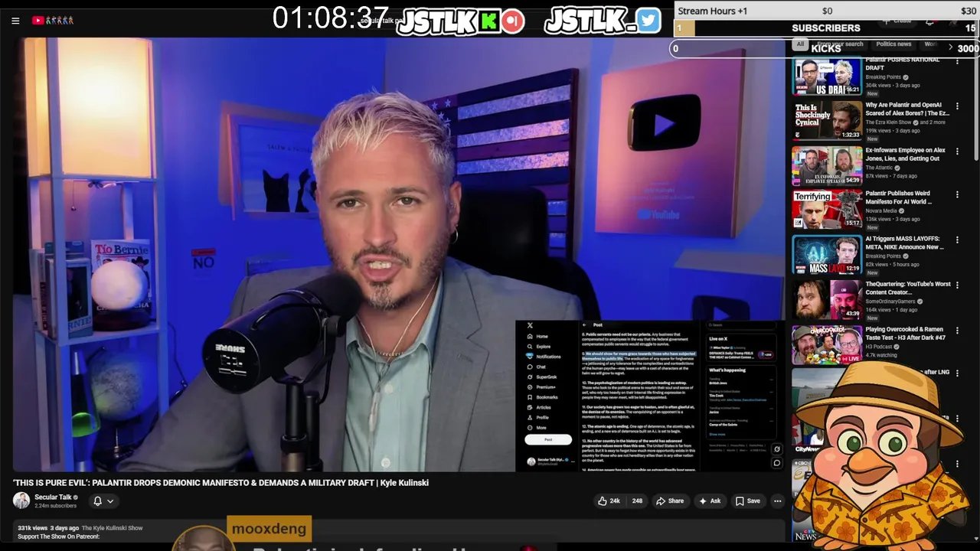This screenshot has height=551, width=980.
Task: Click the dislike count 248 button
Action: coord(637,501)
